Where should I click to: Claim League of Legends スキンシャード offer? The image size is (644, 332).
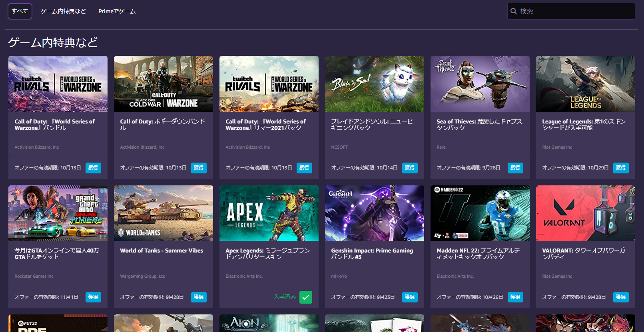pos(621,168)
